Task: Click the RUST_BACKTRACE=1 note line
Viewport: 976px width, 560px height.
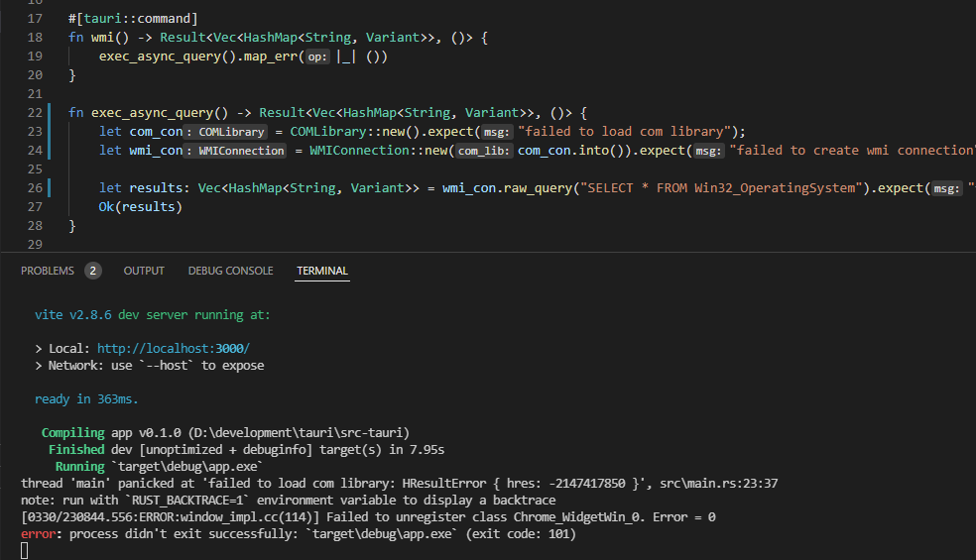Action: coord(289,501)
